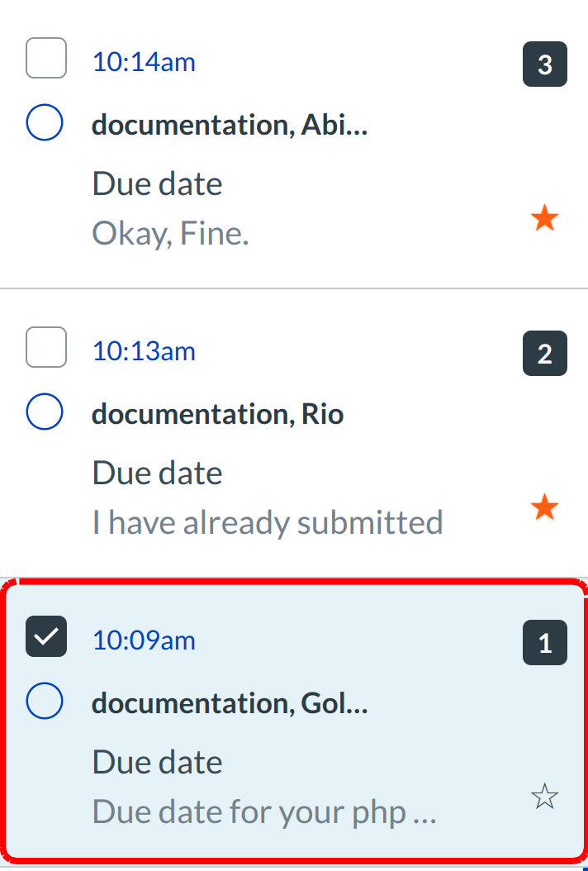Click the 10:13am timestamp

[144, 351]
